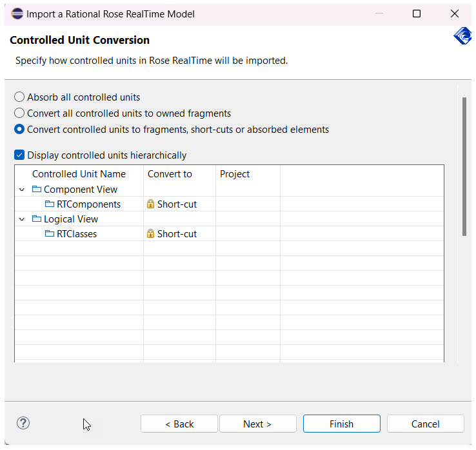The width and height of the screenshot is (476, 450).
Task: Go to the Next wizard page
Action: tap(257, 424)
